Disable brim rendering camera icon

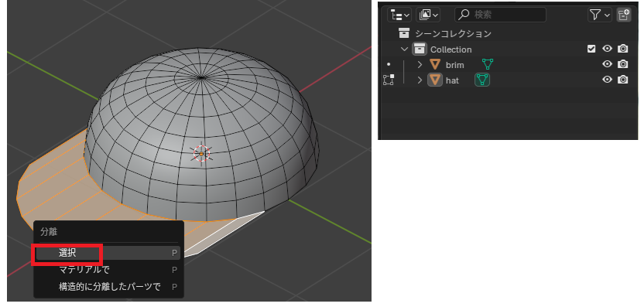tap(622, 64)
